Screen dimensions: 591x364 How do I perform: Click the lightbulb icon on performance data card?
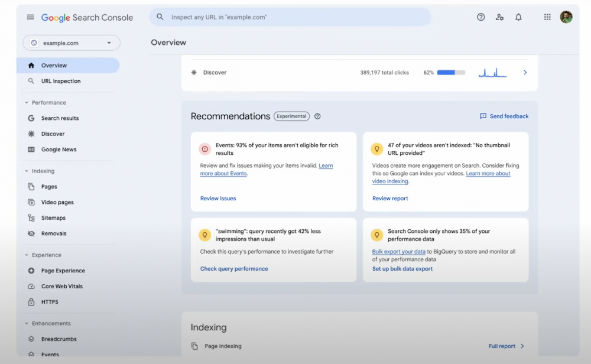click(376, 235)
